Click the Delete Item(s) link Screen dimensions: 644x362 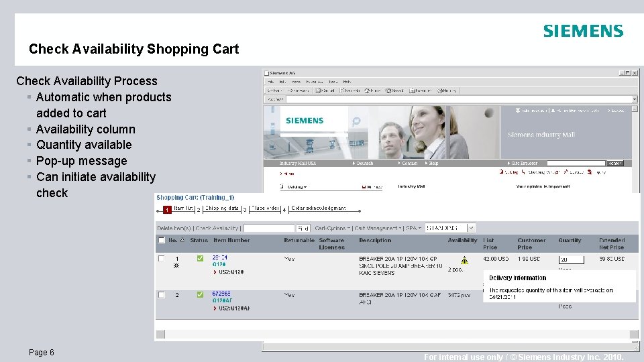click(174, 228)
